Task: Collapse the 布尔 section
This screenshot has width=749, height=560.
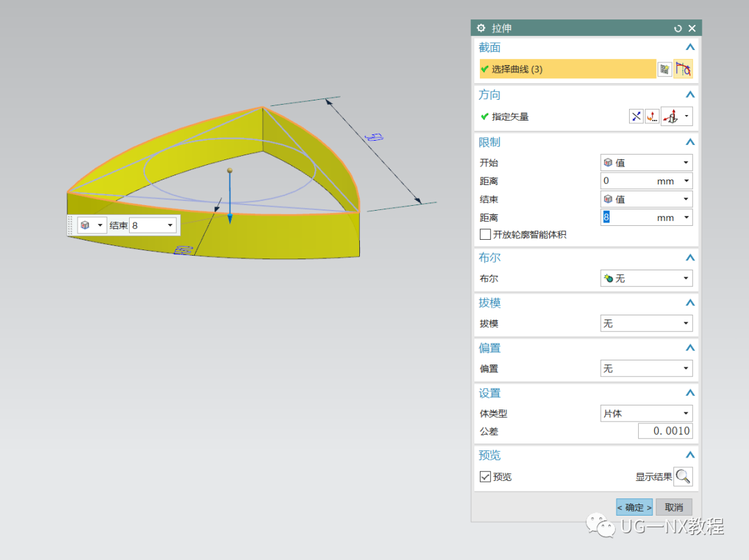Action: [x=690, y=258]
